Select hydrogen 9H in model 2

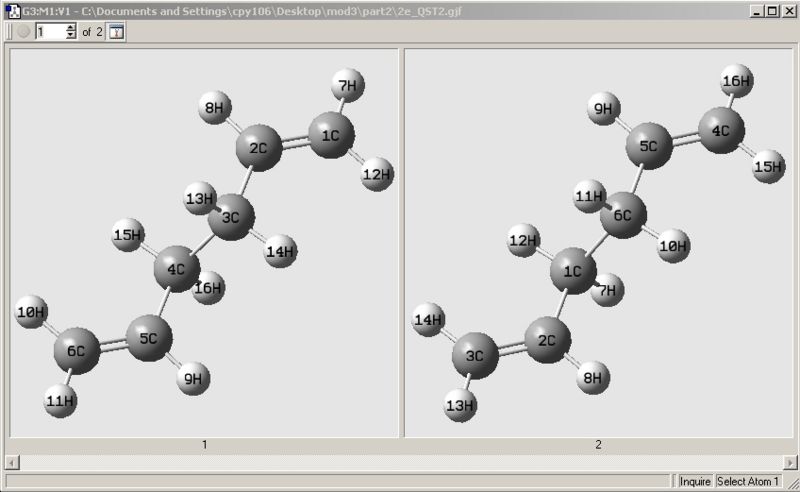[x=603, y=109]
